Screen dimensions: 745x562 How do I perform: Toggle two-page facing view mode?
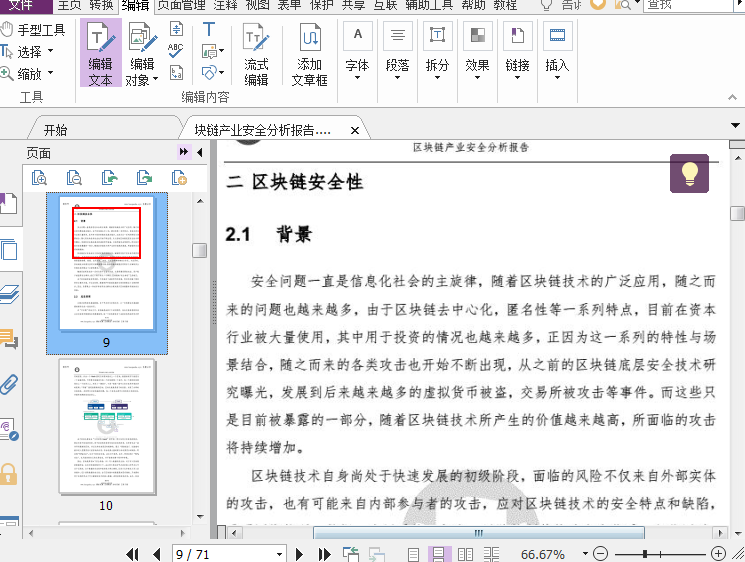click(x=465, y=554)
